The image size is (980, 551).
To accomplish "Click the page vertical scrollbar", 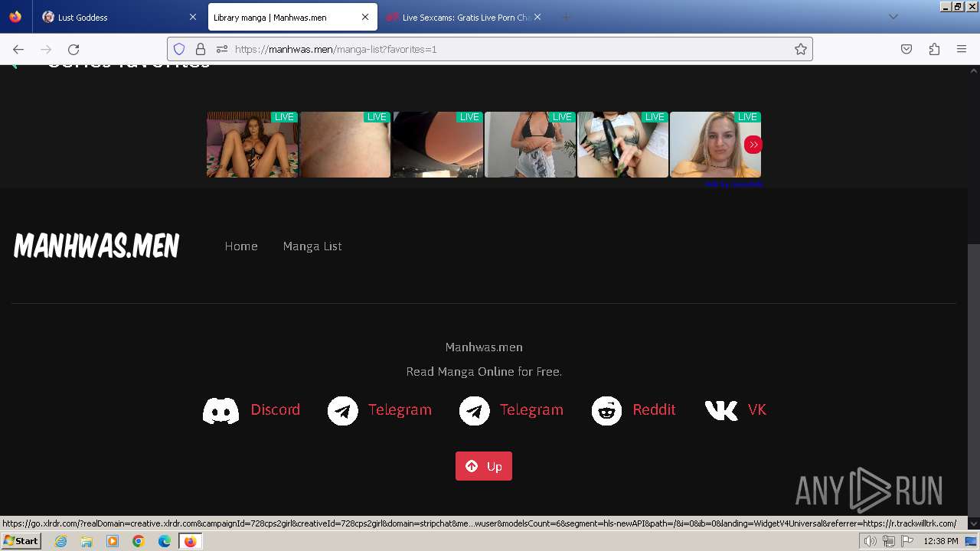I will pyautogui.click(x=973, y=379).
